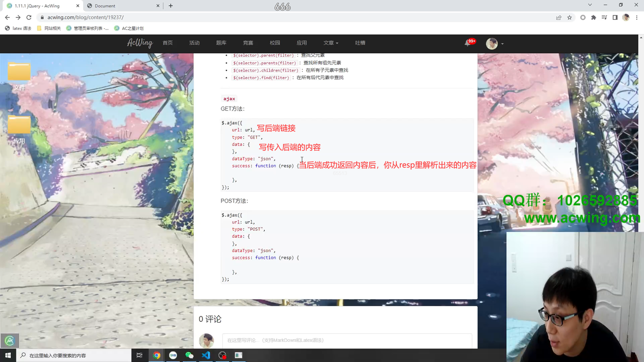Expand the 文章 dropdown menu
644x362 pixels.
click(331, 43)
